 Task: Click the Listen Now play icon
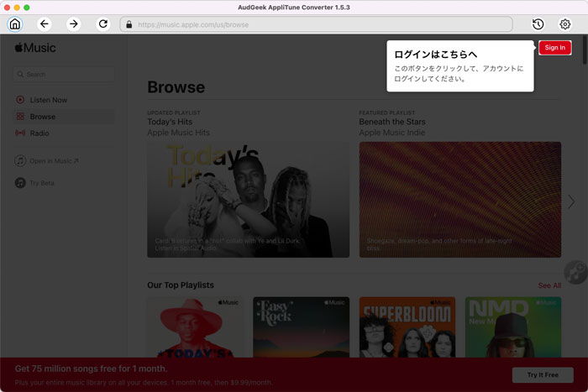(20, 100)
